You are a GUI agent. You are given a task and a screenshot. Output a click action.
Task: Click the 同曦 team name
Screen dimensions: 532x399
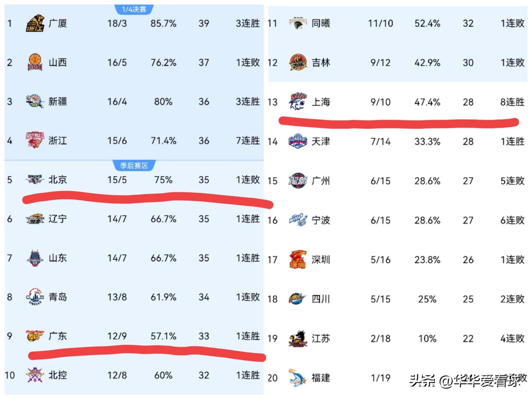coord(321,23)
